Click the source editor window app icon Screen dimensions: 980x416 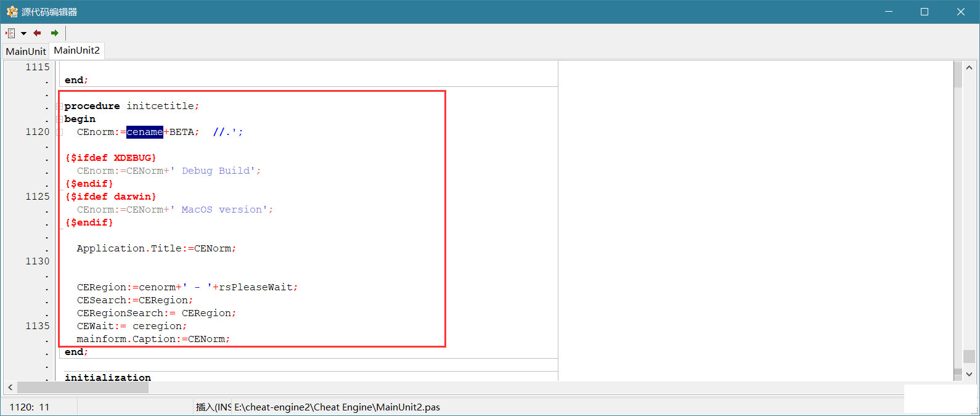pos(12,12)
